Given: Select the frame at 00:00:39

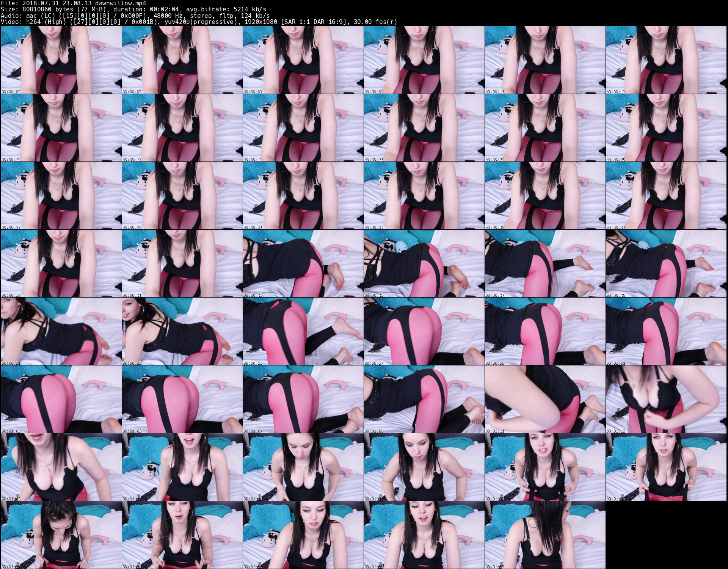Looking at the screenshot, I should tap(61, 263).
